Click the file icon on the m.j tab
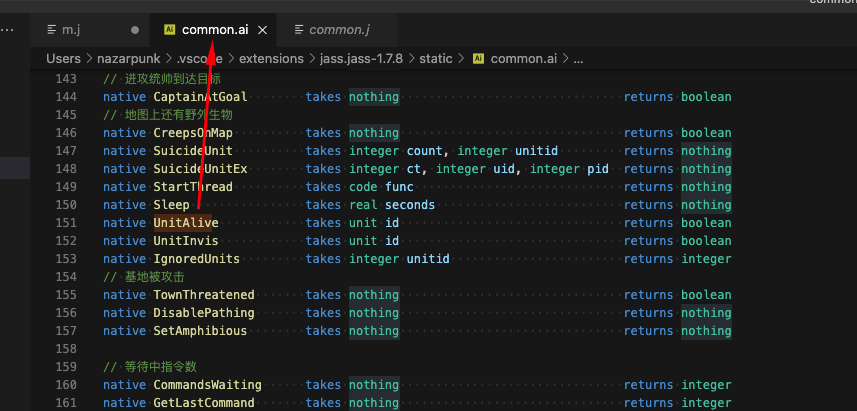Viewport: 857px width, 411px height. [x=53, y=30]
